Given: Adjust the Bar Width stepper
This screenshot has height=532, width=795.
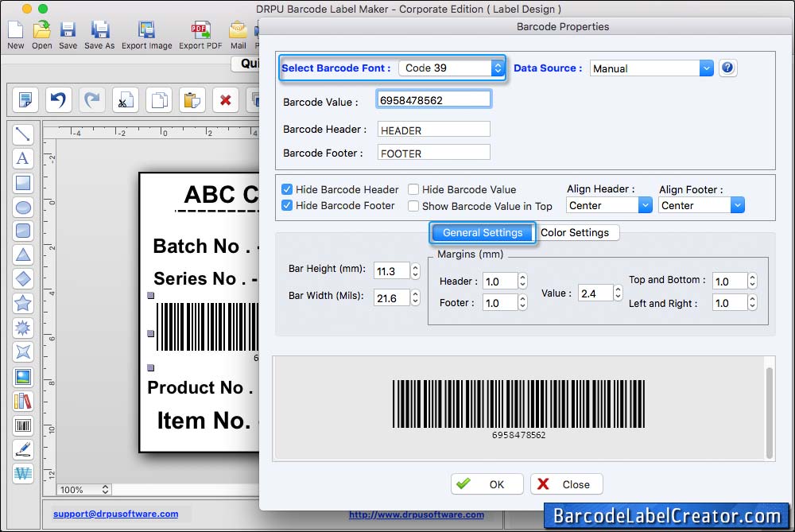Looking at the screenshot, I should pos(415,297).
